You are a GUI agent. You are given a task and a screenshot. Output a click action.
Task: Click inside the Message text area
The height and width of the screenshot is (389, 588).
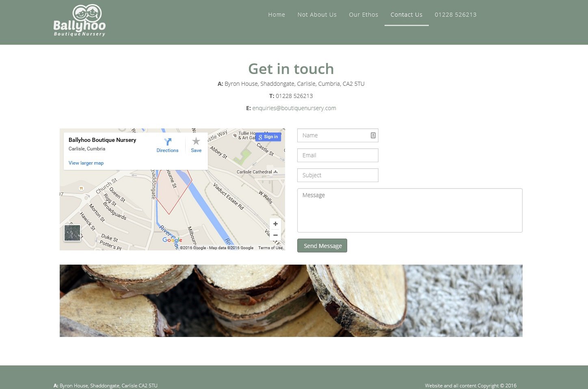[x=409, y=210]
